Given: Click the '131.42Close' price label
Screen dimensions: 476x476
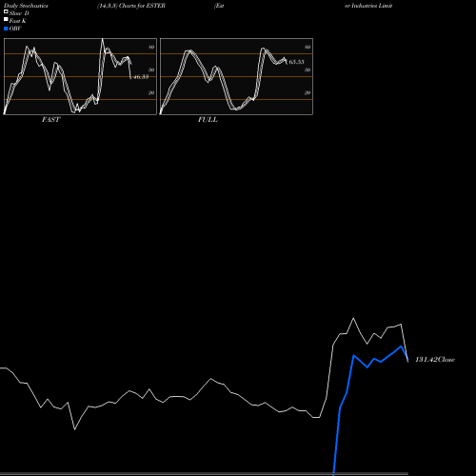Looking at the screenshot, I should tap(435, 360).
